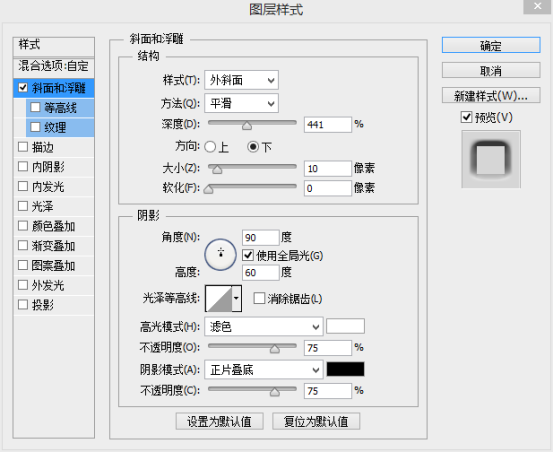Viewport: 554px width, 452px height.
Task: Toggle the 预览 checkbox
Action: pos(466,117)
